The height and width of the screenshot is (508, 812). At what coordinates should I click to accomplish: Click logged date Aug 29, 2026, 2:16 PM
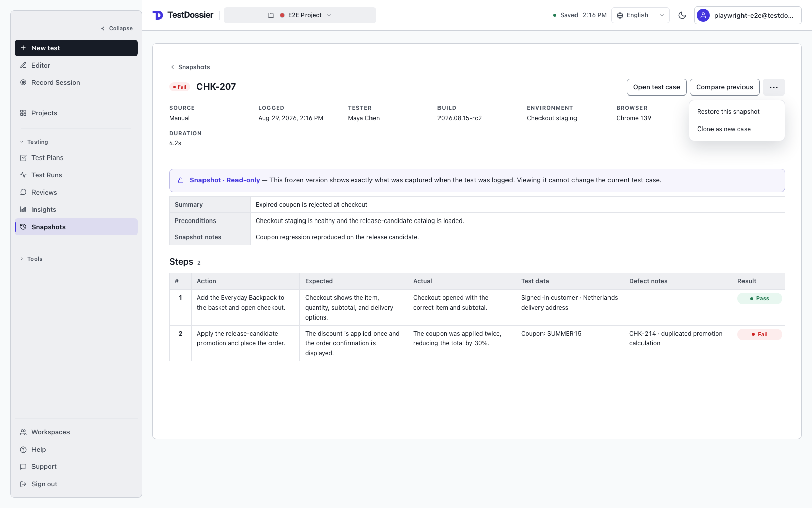(x=291, y=118)
